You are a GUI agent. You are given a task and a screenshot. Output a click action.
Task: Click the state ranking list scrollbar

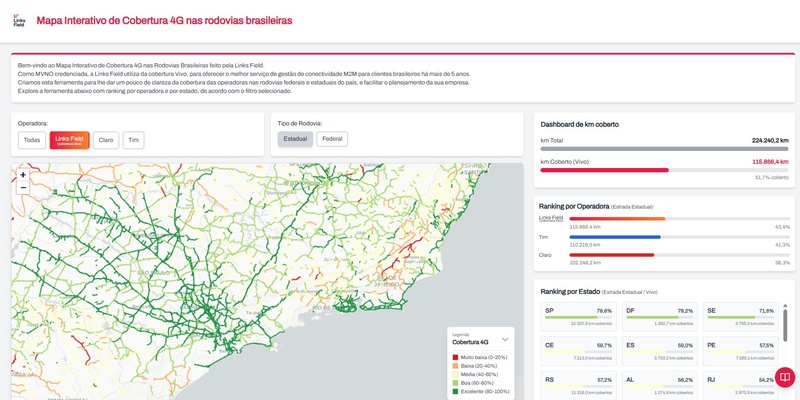point(785,325)
